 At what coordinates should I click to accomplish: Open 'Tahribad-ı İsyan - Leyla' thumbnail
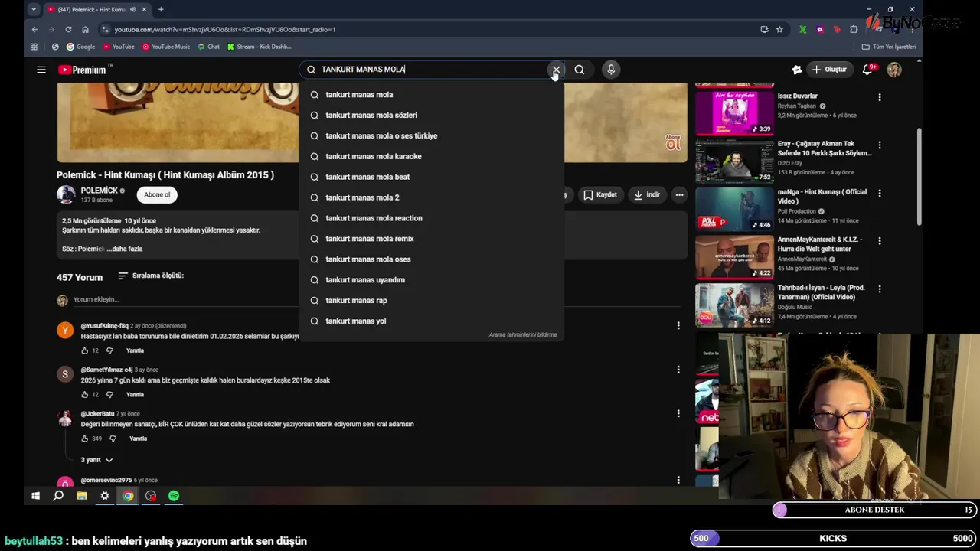click(x=734, y=305)
